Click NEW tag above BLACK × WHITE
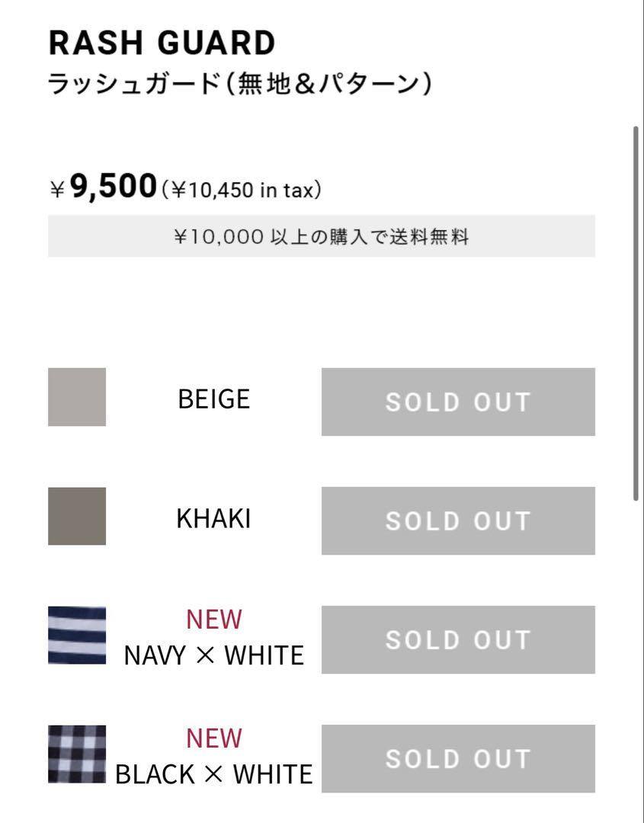 214,738
